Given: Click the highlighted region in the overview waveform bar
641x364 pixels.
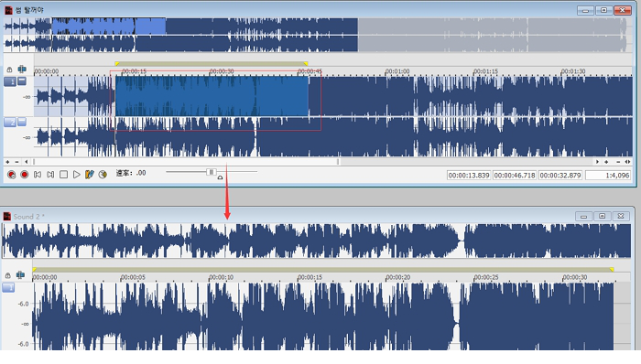Looking at the screenshot, I should [x=108, y=27].
